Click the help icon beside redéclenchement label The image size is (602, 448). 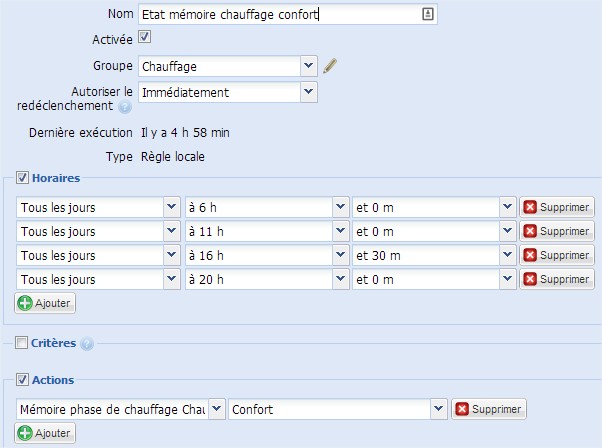pos(125,107)
